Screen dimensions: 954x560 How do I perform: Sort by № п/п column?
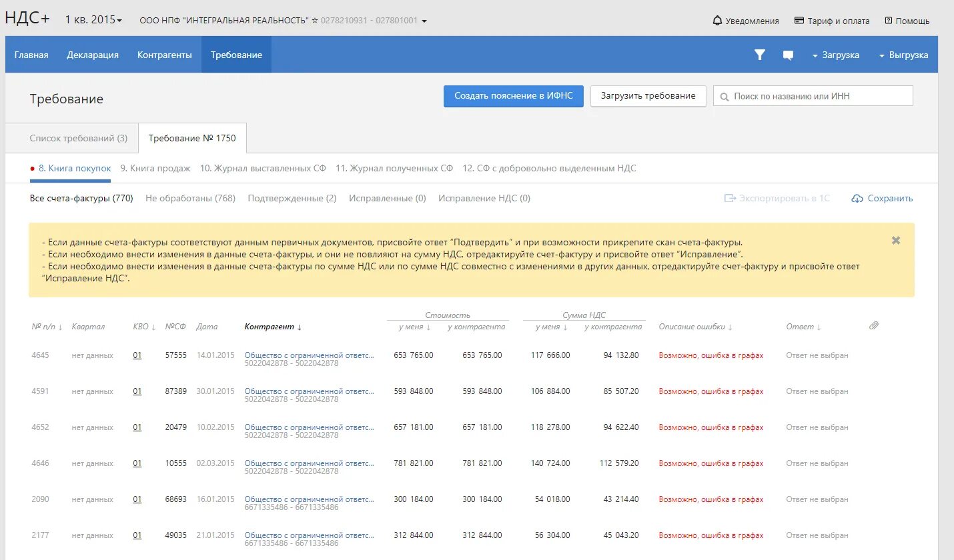coord(47,327)
